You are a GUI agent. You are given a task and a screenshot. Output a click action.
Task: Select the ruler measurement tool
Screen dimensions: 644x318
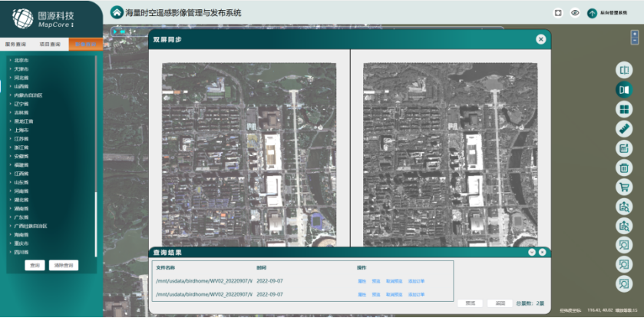(624, 128)
